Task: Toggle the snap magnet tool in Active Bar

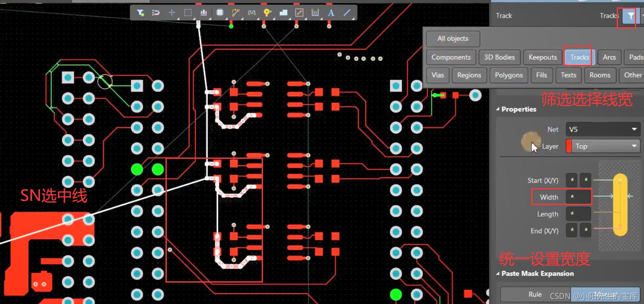Action: coord(156,12)
